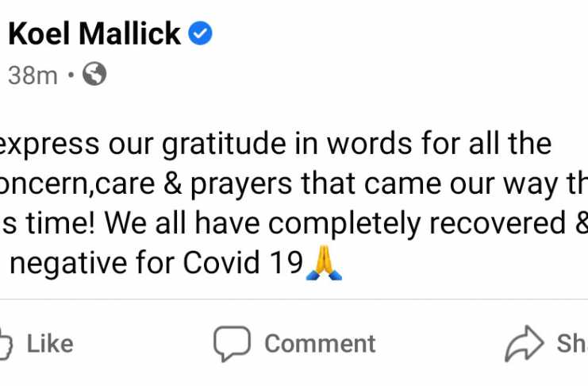Click the thumbs-up Like icon

pos(6,344)
